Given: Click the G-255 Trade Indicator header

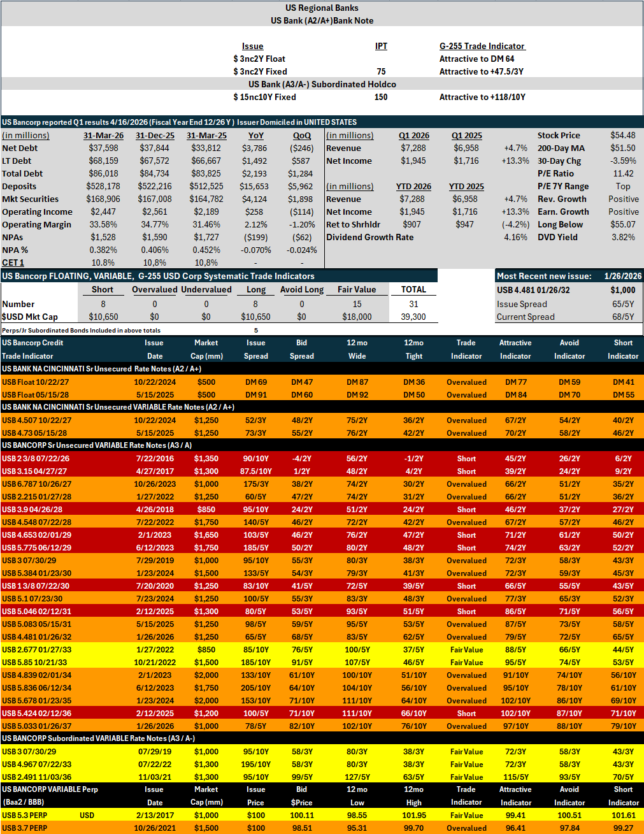Looking at the screenshot, I should (482, 46).
